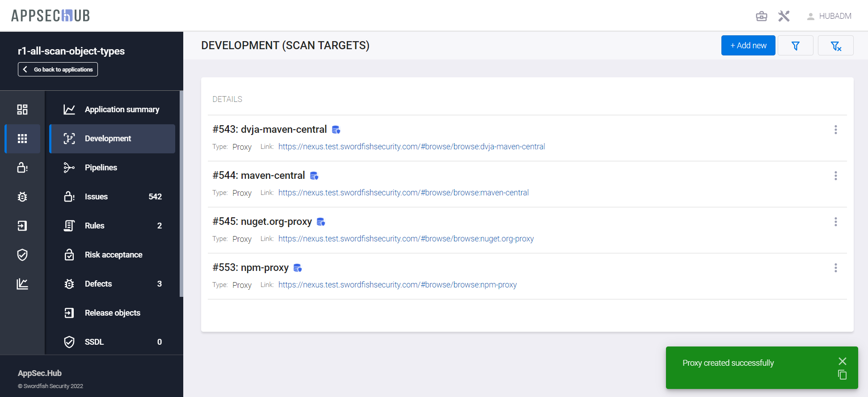Dismiss the Proxy created successfully notification
This screenshot has width=868, height=397.
tap(842, 361)
